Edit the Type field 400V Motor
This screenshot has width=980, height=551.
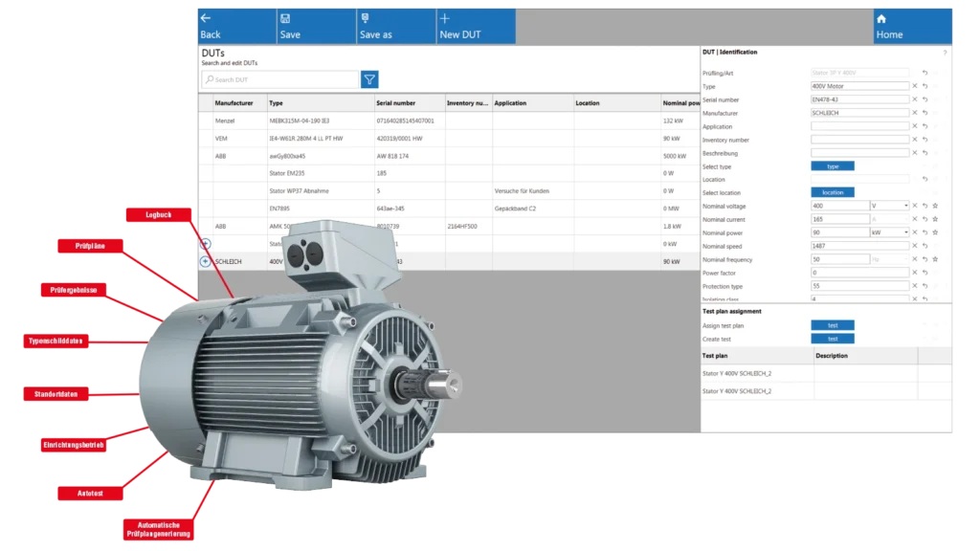coord(859,86)
